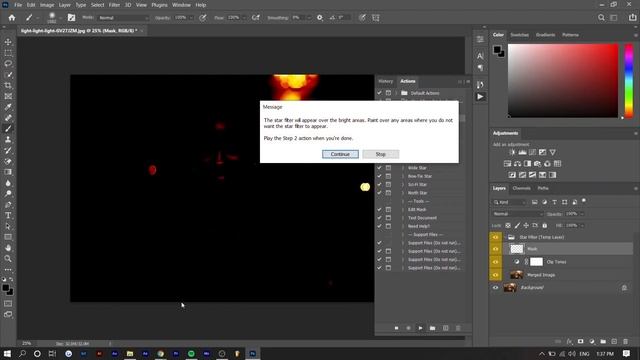640x360 pixels.
Task: Click Play selection in Actions panel
Action: tap(420, 328)
